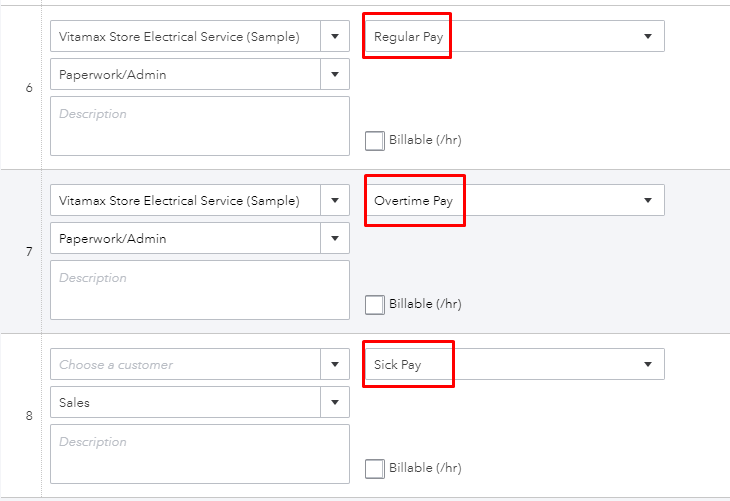The width and height of the screenshot is (730, 501).
Task: Open Choose a customer arrow in row 8
Action: (x=335, y=364)
